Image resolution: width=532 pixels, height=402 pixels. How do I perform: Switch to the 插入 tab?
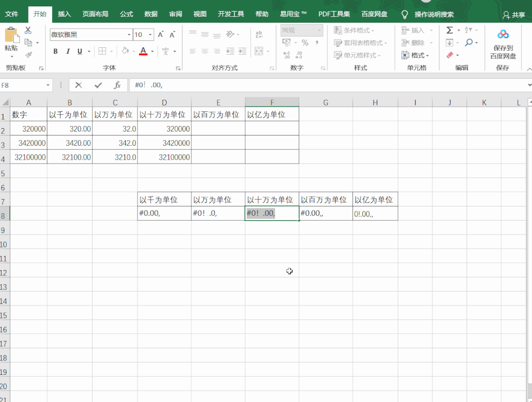coord(64,14)
